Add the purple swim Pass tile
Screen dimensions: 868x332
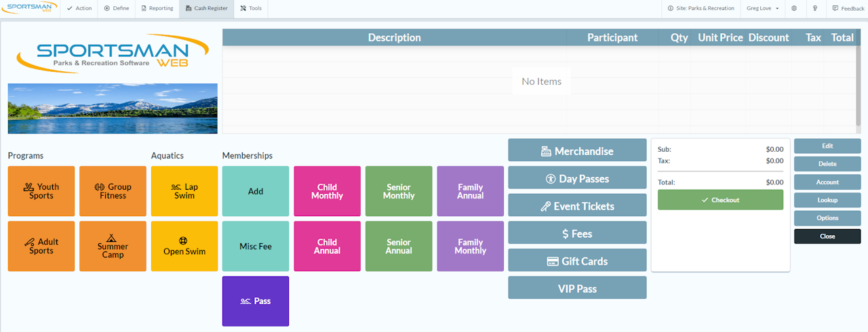(256, 301)
